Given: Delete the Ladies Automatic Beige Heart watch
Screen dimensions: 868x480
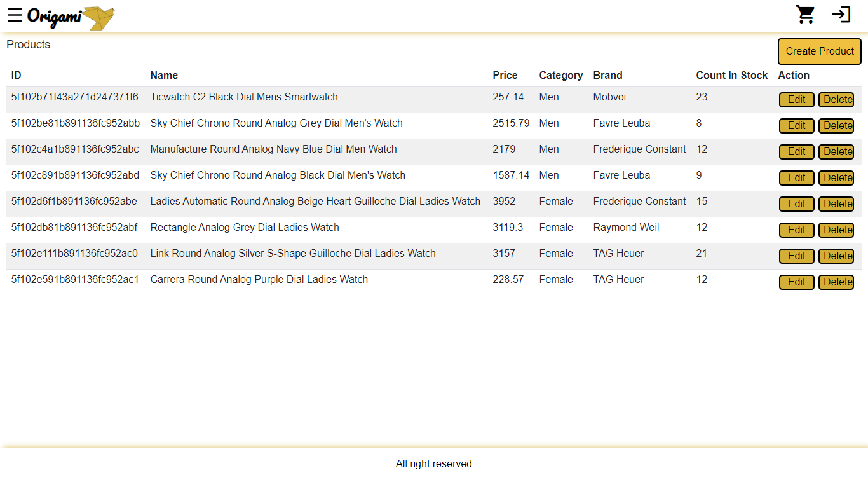Looking at the screenshot, I should pyautogui.click(x=836, y=204).
